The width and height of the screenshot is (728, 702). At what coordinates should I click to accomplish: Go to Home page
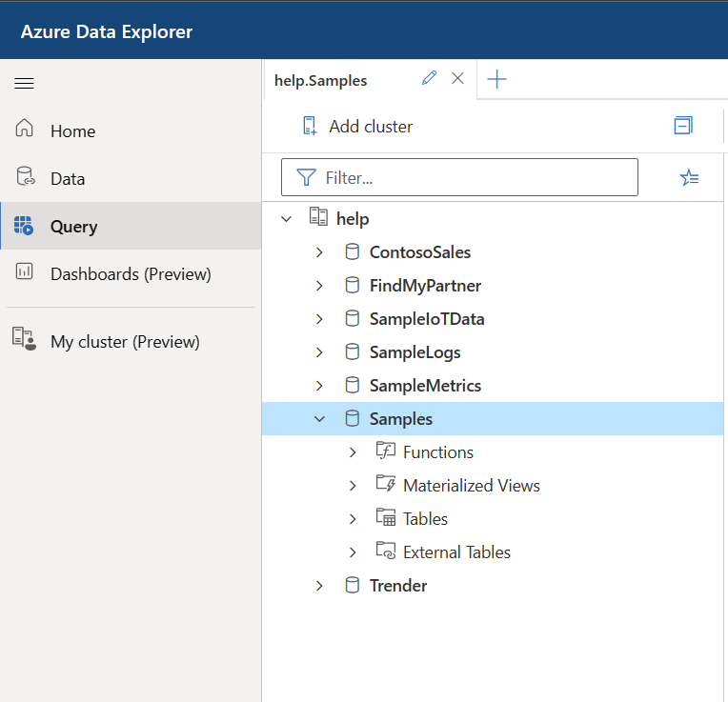point(131,130)
